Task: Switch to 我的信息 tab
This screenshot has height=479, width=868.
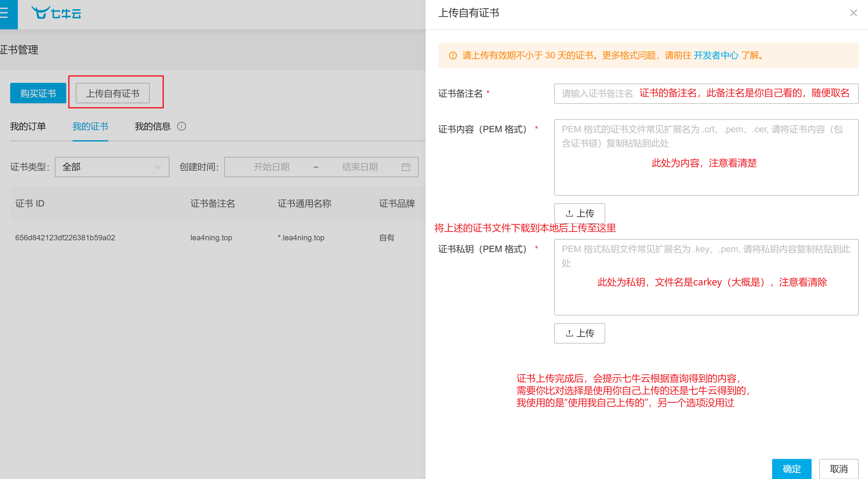Action: pos(153,127)
